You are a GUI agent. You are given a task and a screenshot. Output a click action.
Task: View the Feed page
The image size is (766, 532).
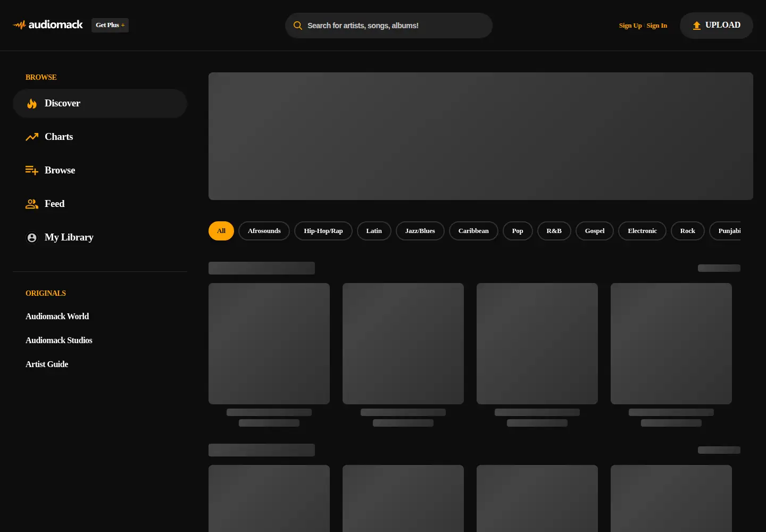point(100,204)
